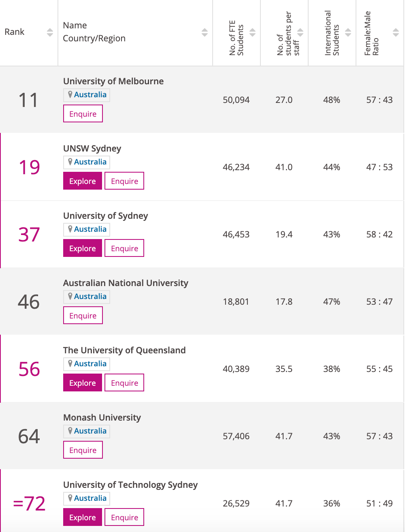Click location pin next to Melbourne's Australia
The image size is (405, 532).
click(70, 94)
